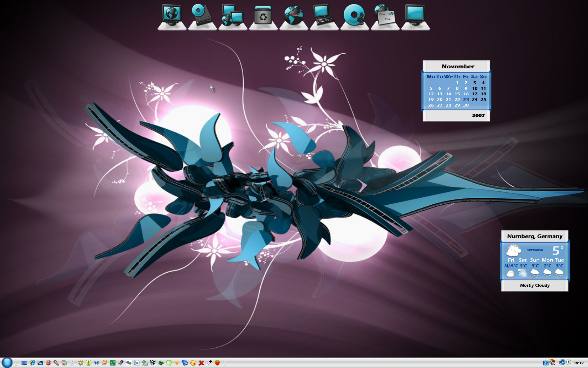Click the alien face quick launch icon
Image resolution: width=588 pixels, height=368 pixels.
click(x=153, y=363)
